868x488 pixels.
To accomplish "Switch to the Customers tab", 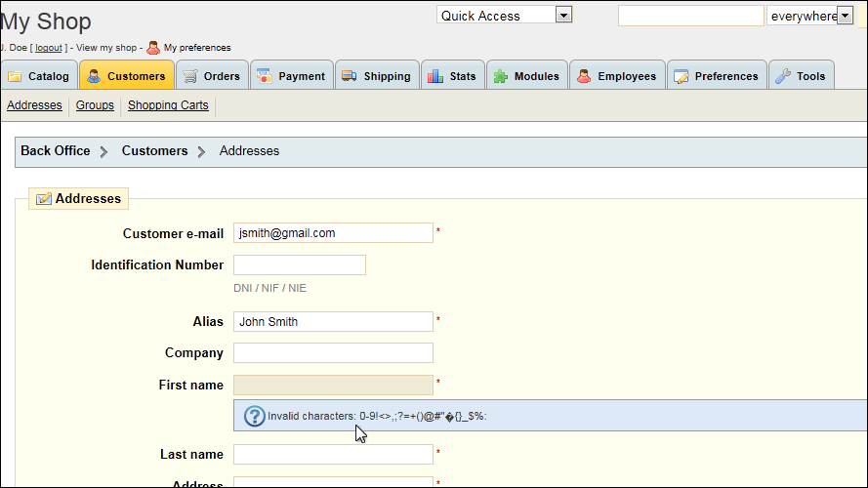I will click(x=127, y=75).
